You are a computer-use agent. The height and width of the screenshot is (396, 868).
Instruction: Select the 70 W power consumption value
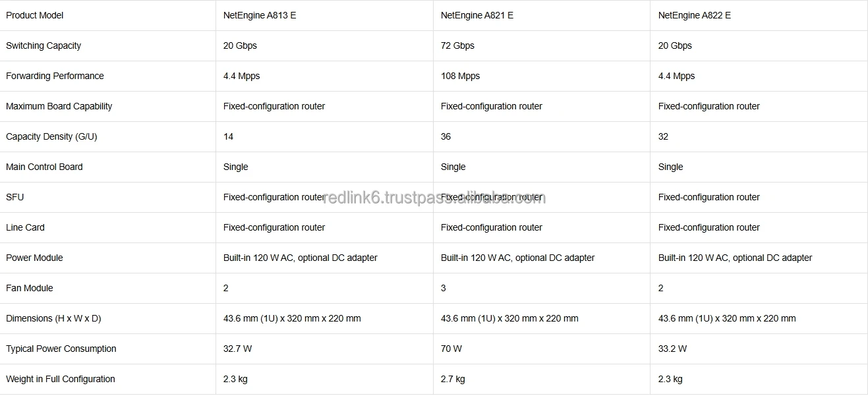451,349
